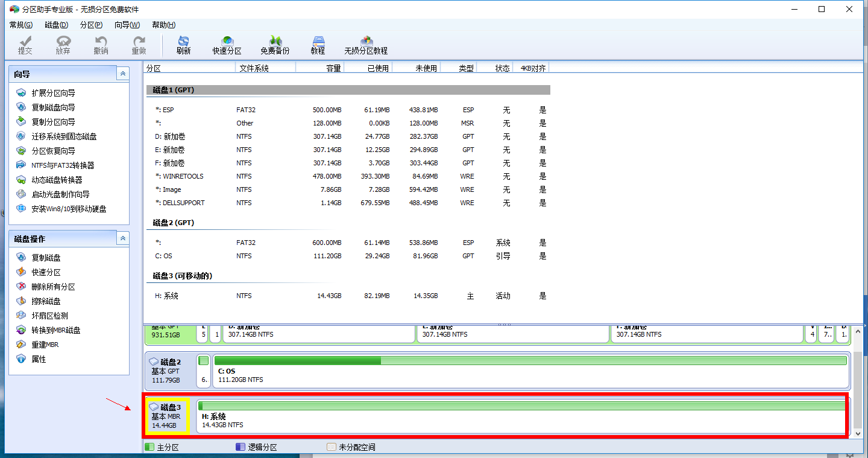Open the 磁盘(D) menu

pos(56,25)
